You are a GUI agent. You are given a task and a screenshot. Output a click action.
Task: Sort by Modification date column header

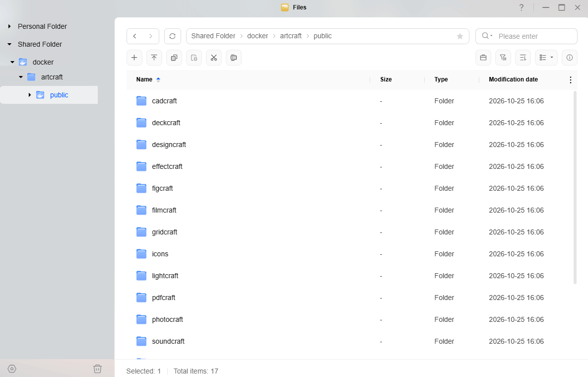point(514,79)
